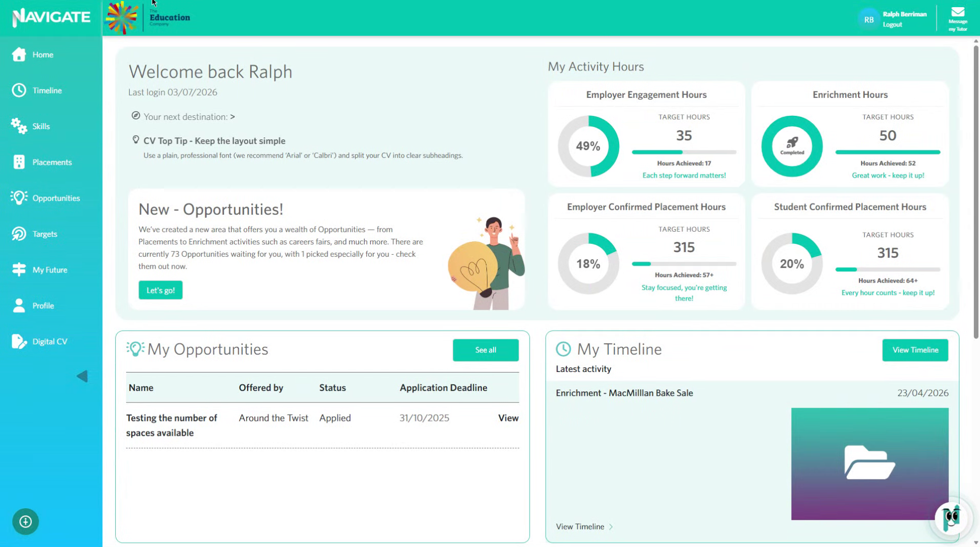Click the folder thumbnail for MacMillan Bake Sale
Viewport: 980px width, 547px height.
coord(870,463)
